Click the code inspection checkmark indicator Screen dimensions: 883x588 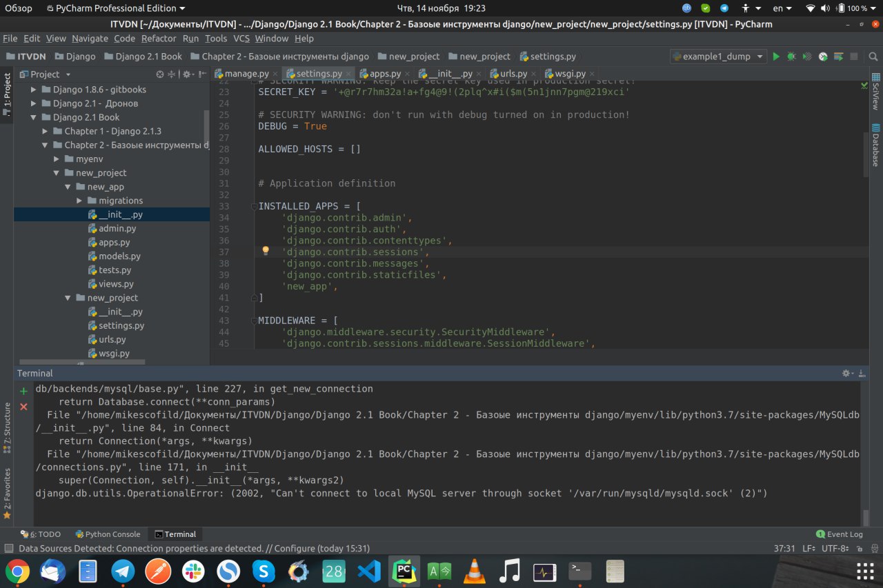[x=864, y=85]
